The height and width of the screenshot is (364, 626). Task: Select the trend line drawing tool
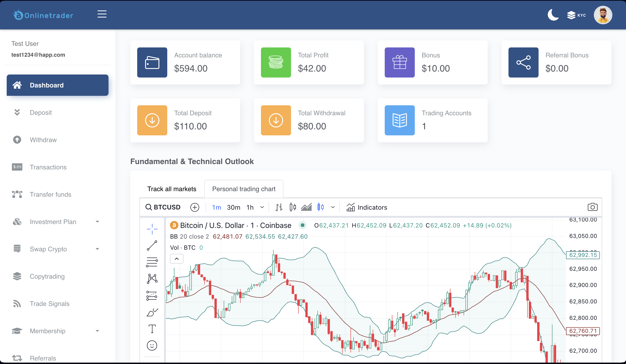point(152,246)
